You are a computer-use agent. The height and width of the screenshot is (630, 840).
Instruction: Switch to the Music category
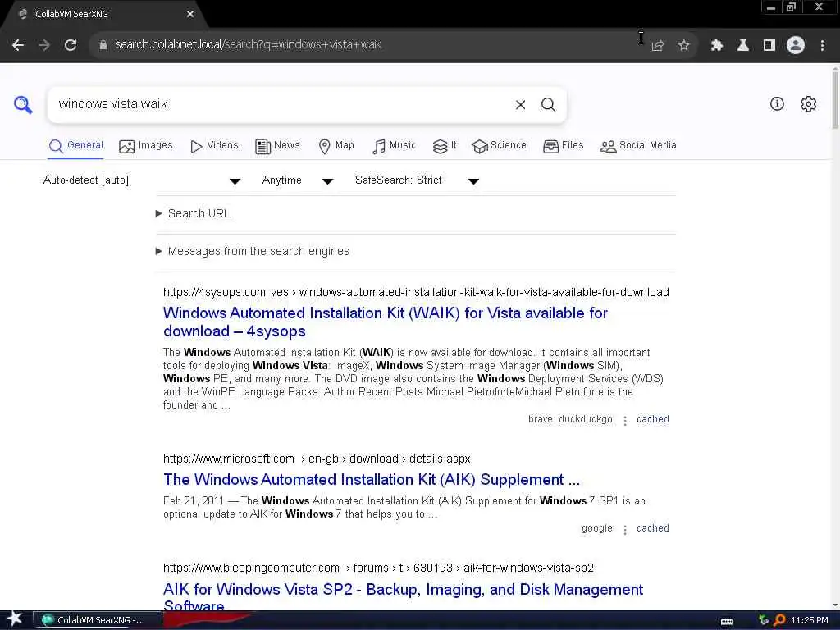[394, 146]
